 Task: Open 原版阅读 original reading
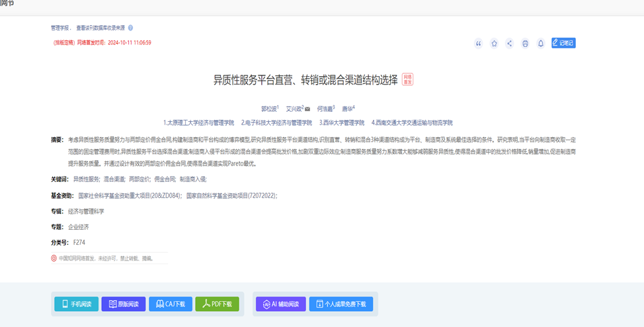(124, 304)
